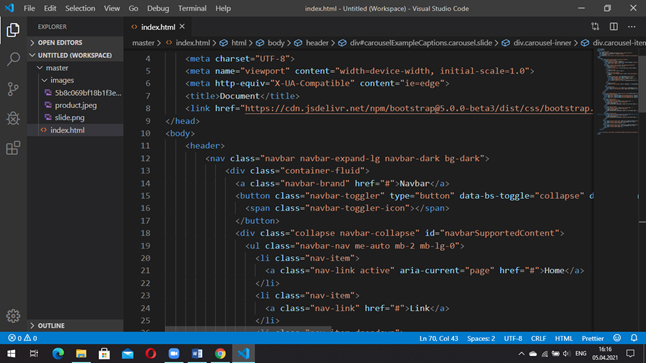Launch Opera browser from taskbar
This screenshot has height=363, width=646.
[x=151, y=354]
